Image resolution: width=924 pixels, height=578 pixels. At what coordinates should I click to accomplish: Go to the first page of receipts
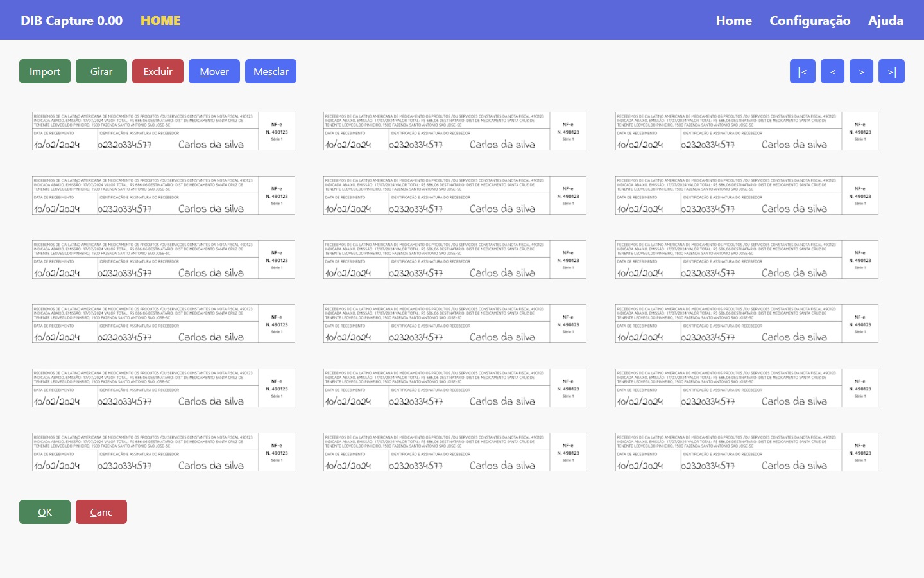tap(802, 71)
